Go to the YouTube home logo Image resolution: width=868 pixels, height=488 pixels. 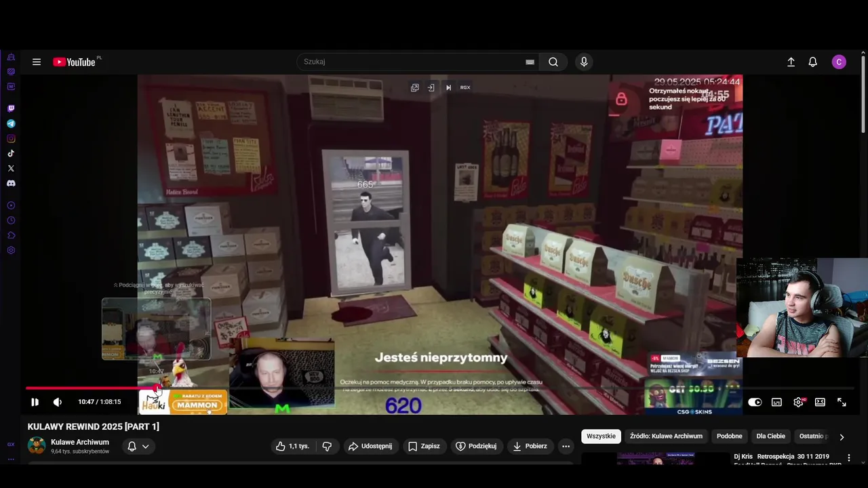(74, 62)
